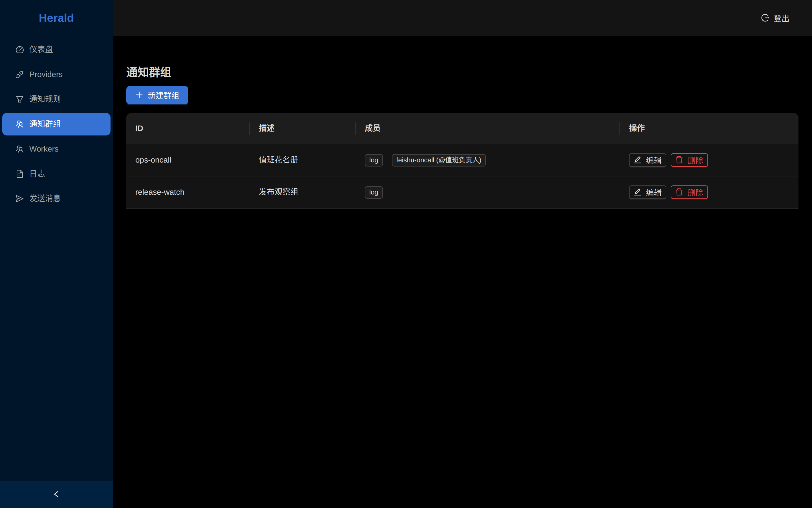The width and height of the screenshot is (812, 508).
Task: Click the trash icon in ops-oncall row
Action: tap(679, 160)
